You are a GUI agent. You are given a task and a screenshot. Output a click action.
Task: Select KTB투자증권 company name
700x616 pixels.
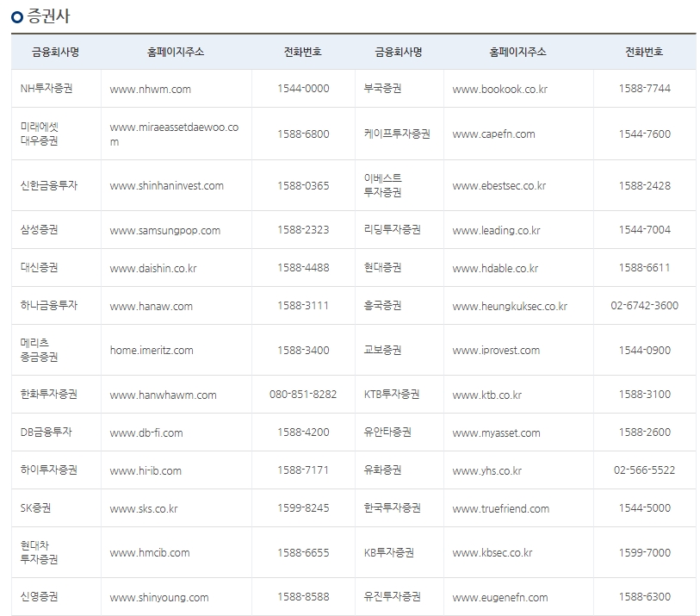392,395
